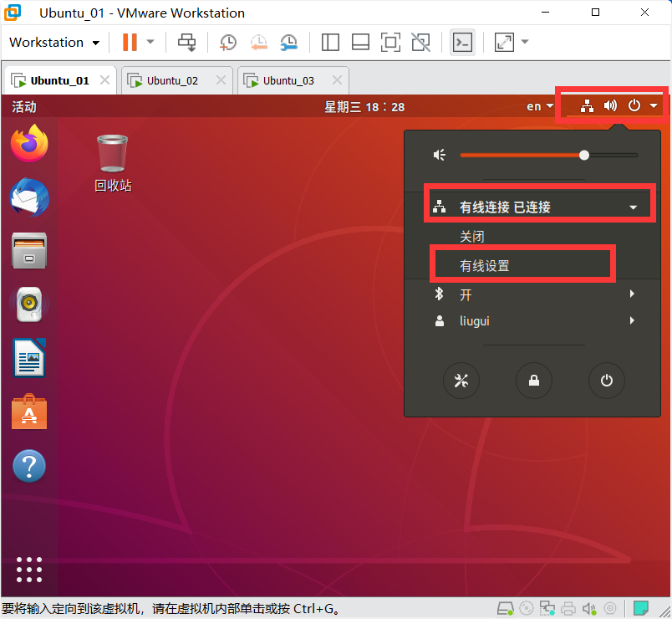
Task: Close the Ubuntu_01 tab
Action: [x=104, y=80]
